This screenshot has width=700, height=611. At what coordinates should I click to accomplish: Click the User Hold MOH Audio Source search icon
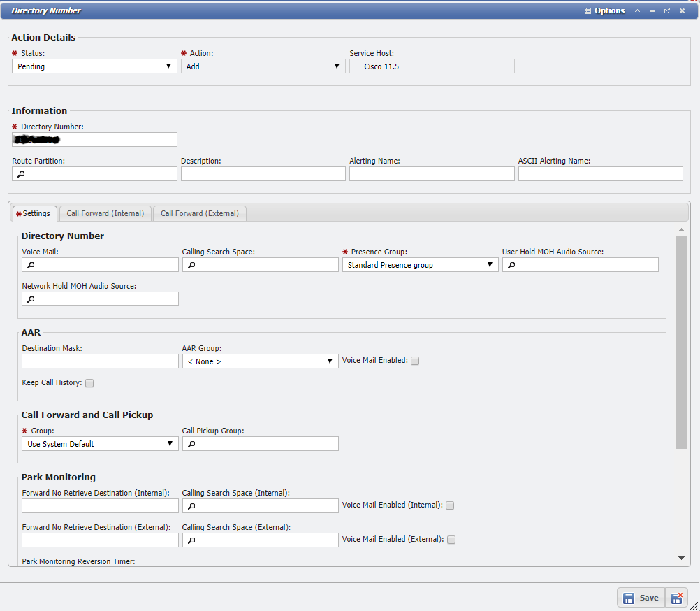[x=511, y=265]
